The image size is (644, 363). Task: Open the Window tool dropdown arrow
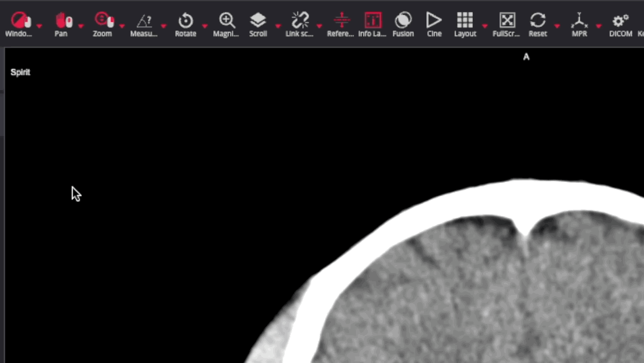[39, 26]
